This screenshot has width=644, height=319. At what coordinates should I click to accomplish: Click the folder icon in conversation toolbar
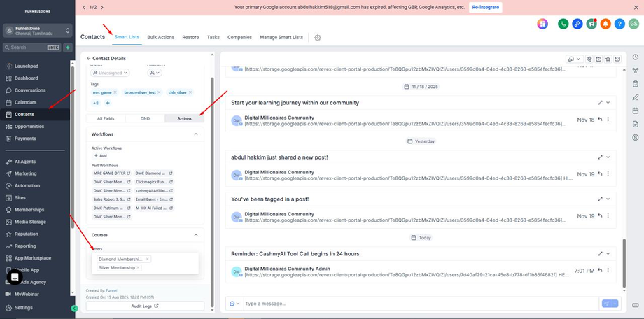click(598, 59)
